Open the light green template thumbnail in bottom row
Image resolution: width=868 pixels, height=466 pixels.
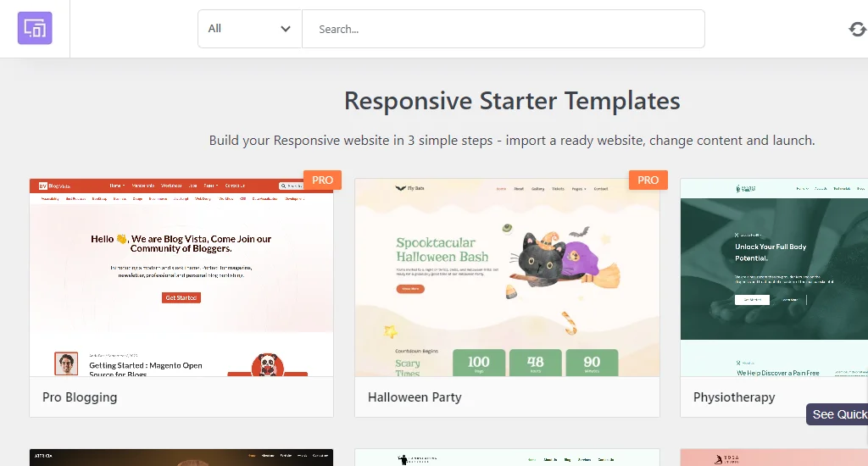[507, 458]
